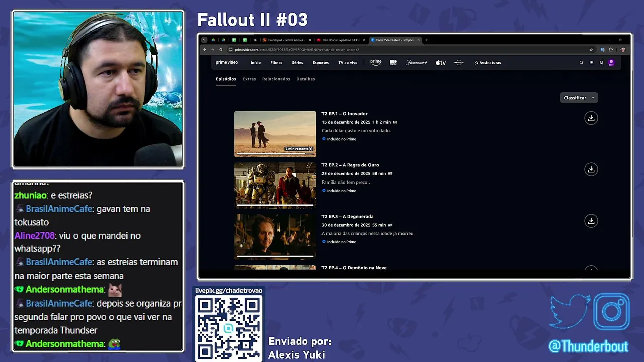Screen dimensions: 644x362
Task: Open episode title T2 EP.1 – O Inovador
Action: pyautogui.click(x=345, y=114)
